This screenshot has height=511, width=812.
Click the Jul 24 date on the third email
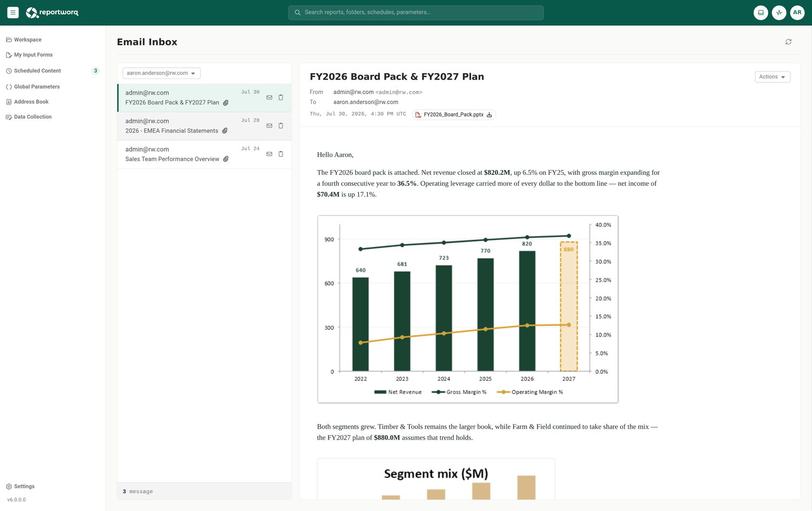coord(250,148)
